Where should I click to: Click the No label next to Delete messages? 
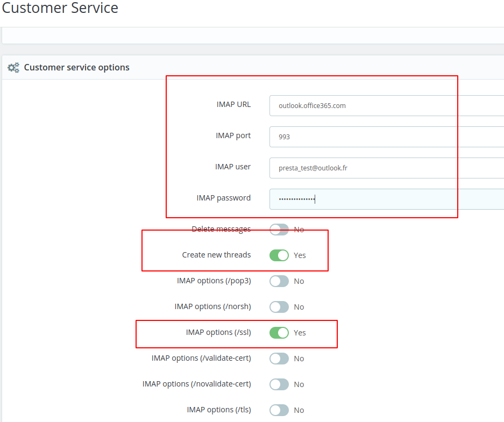299,229
